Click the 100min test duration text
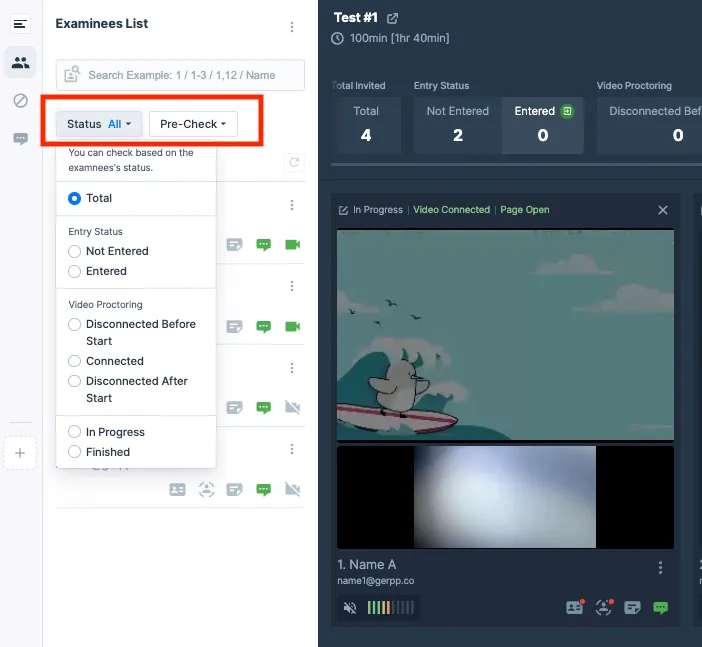 click(399, 38)
